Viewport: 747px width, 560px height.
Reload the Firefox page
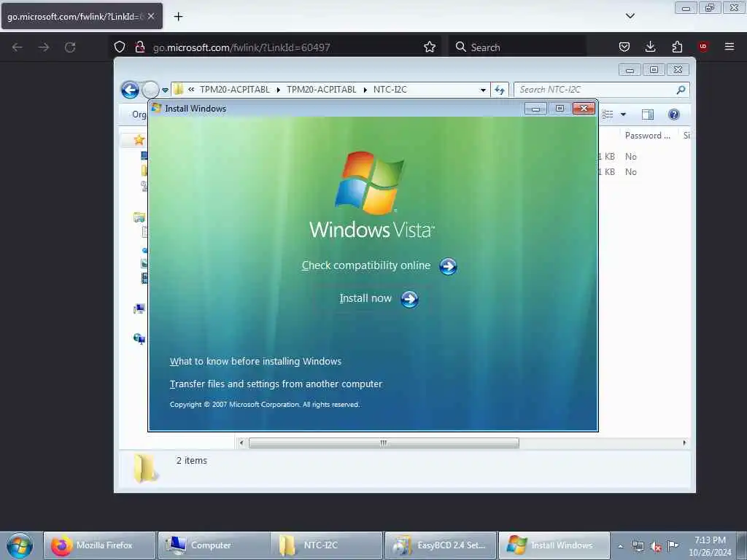70,47
